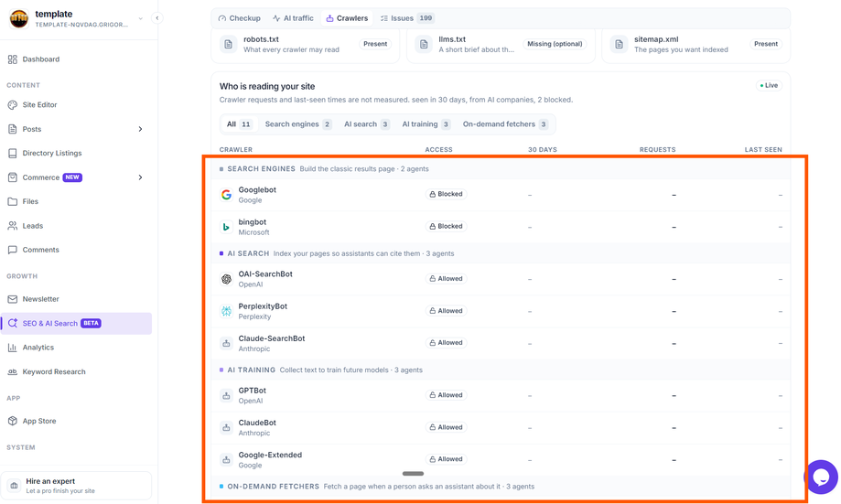Screen dimensions: 841x504
Task: Open the Issues tab
Action: point(407,18)
